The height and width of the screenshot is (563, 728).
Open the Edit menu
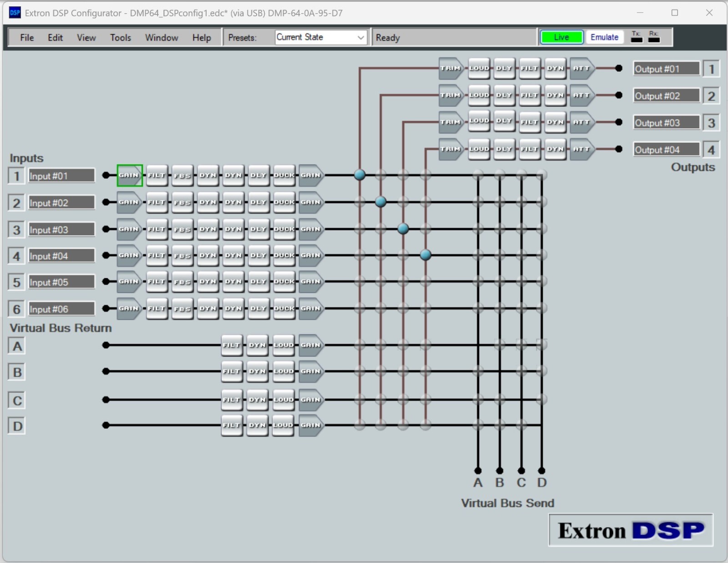point(55,38)
